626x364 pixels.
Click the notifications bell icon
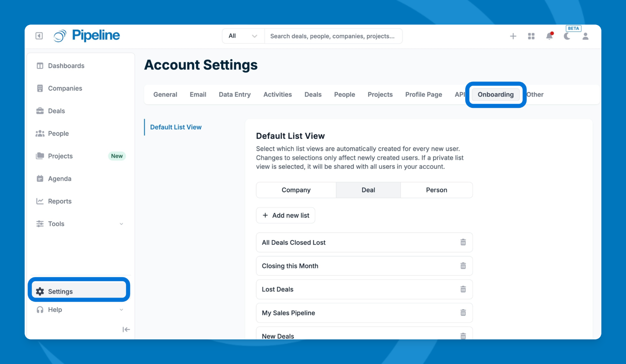coord(549,36)
